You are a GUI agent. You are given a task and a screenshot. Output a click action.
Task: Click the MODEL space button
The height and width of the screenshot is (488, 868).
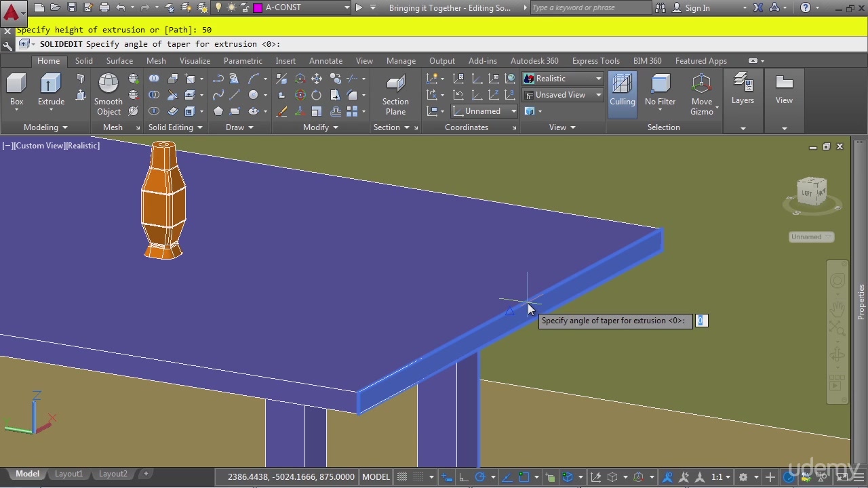[x=376, y=476]
